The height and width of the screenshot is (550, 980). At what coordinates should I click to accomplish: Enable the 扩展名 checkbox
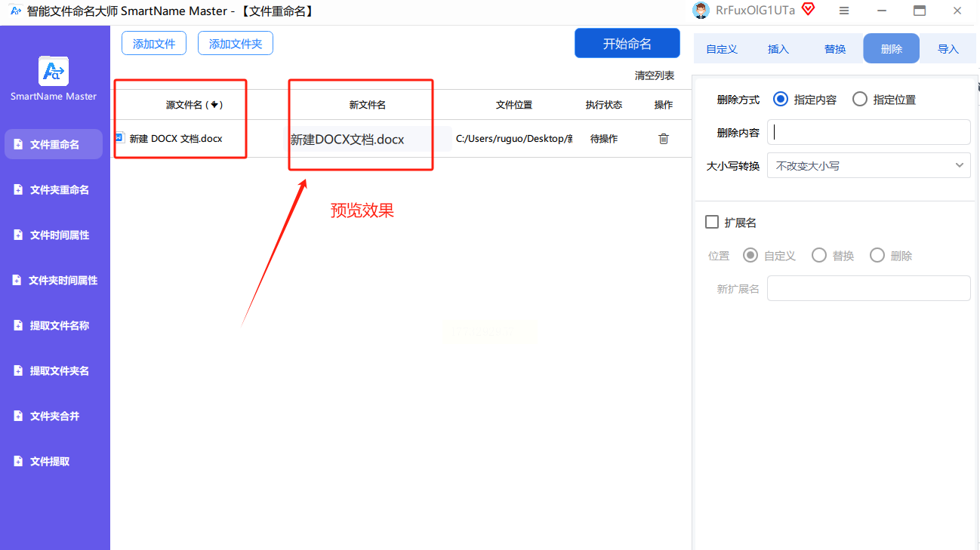click(711, 222)
